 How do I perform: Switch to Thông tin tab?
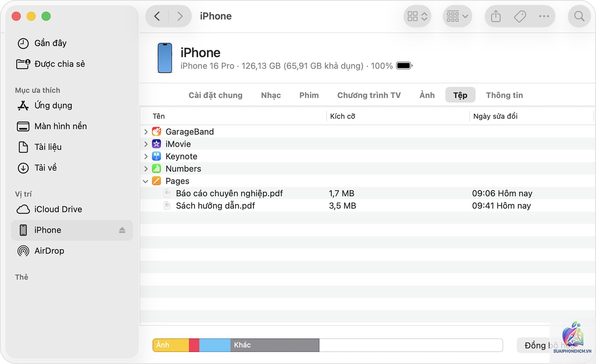tap(504, 95)
